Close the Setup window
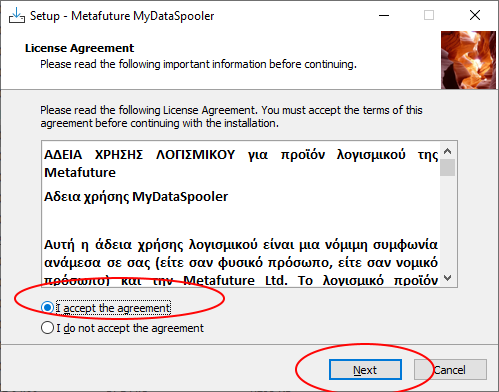 pos(475,15)
